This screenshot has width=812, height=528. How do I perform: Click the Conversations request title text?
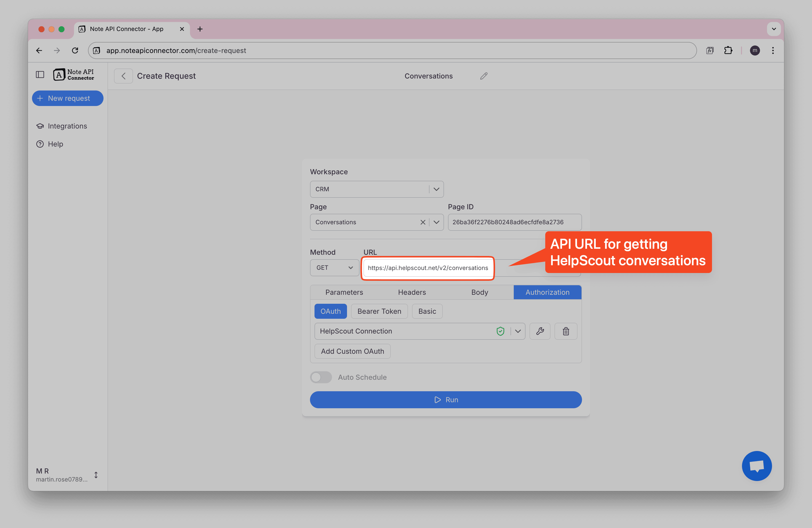(x=428, y=76)
